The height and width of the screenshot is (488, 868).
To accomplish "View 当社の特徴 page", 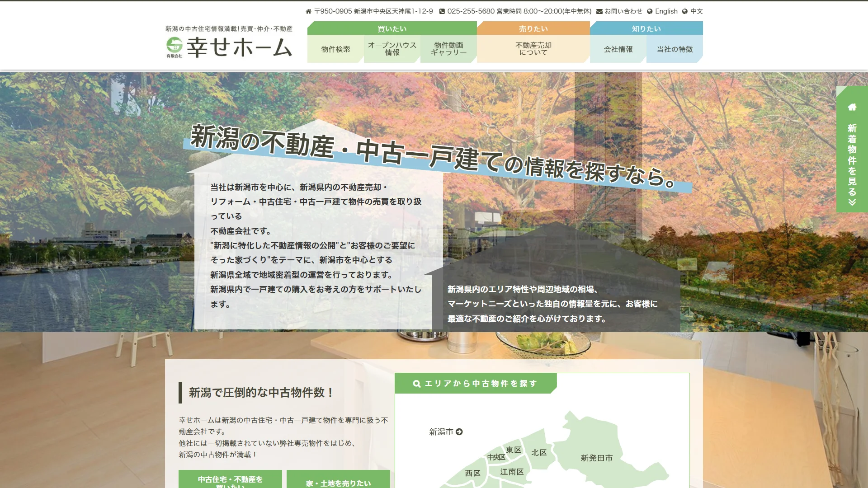I will tap(675, 49).
